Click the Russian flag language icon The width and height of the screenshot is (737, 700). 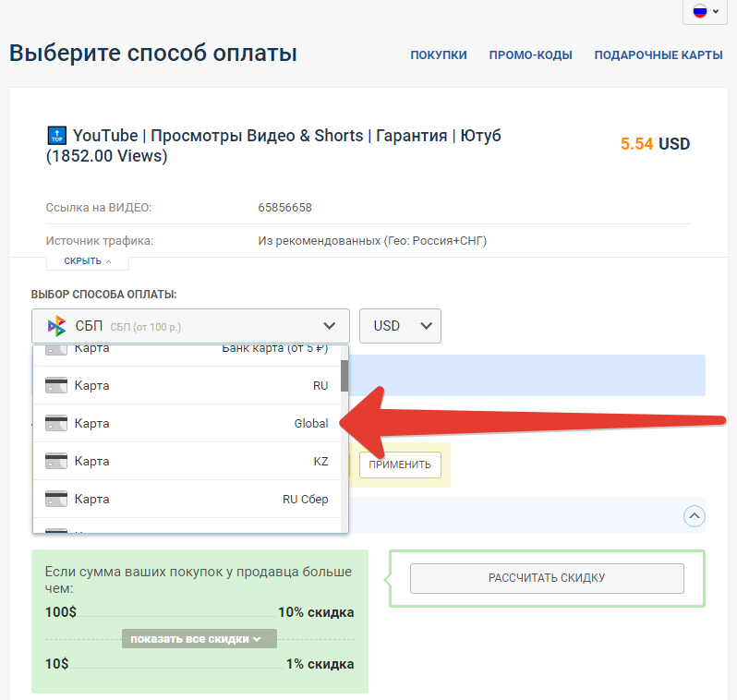[x=699, y=11]
